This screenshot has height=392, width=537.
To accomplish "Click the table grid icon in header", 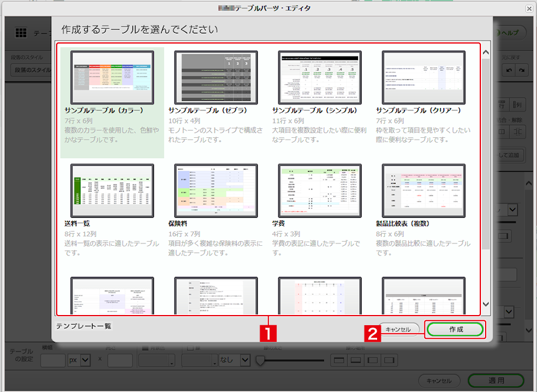I will click(x=21, y=33).
